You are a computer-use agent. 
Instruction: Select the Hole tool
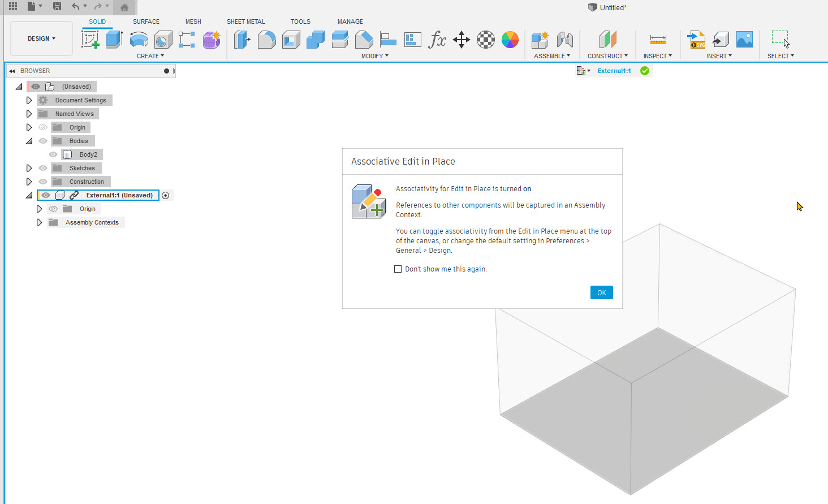pos(163,40)
